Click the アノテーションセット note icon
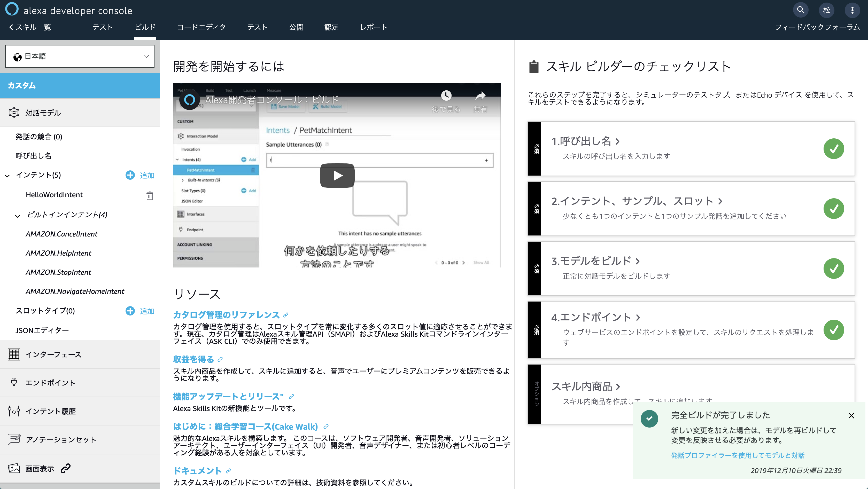This screenshot has height=489, width=868. tap(14, 439)
